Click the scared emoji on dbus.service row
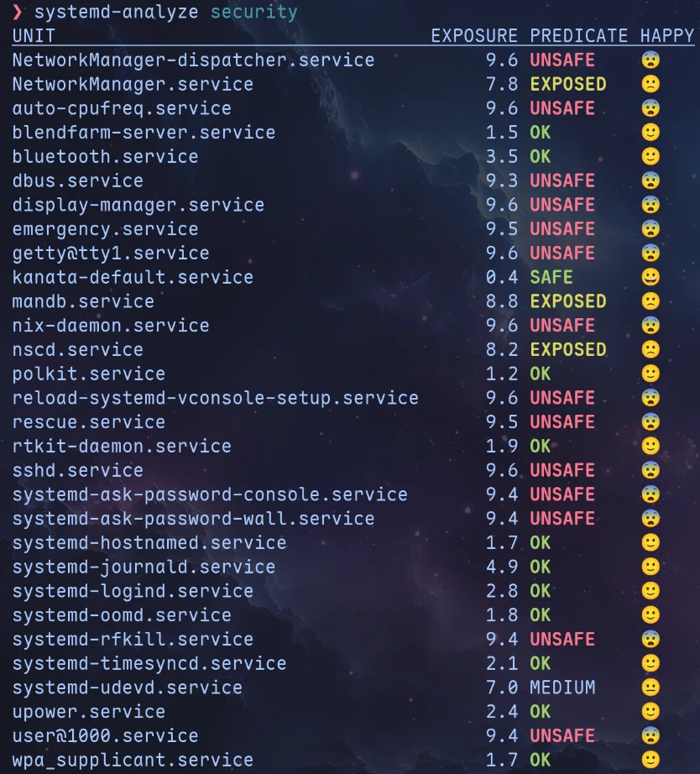The image size is (700, 774). coord(650,180)
